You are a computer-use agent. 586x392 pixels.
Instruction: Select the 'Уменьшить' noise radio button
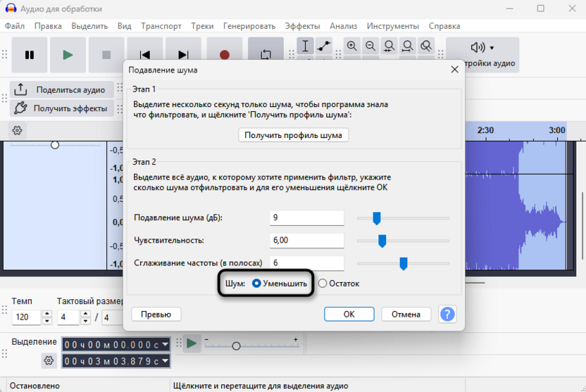tap(256, 284)
